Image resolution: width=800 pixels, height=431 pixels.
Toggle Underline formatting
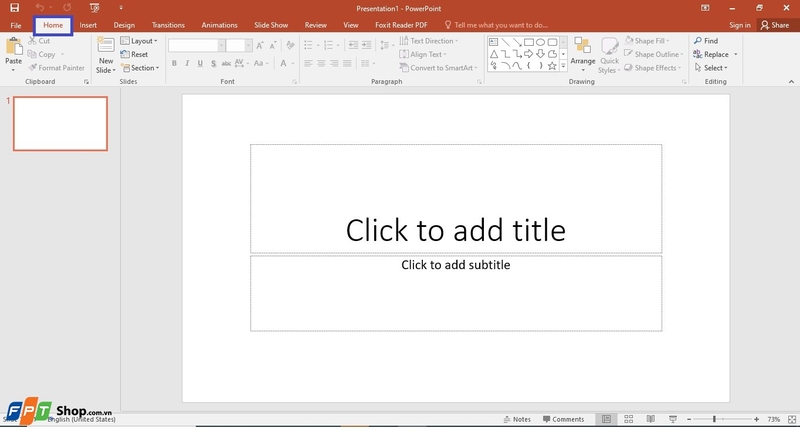200,63
